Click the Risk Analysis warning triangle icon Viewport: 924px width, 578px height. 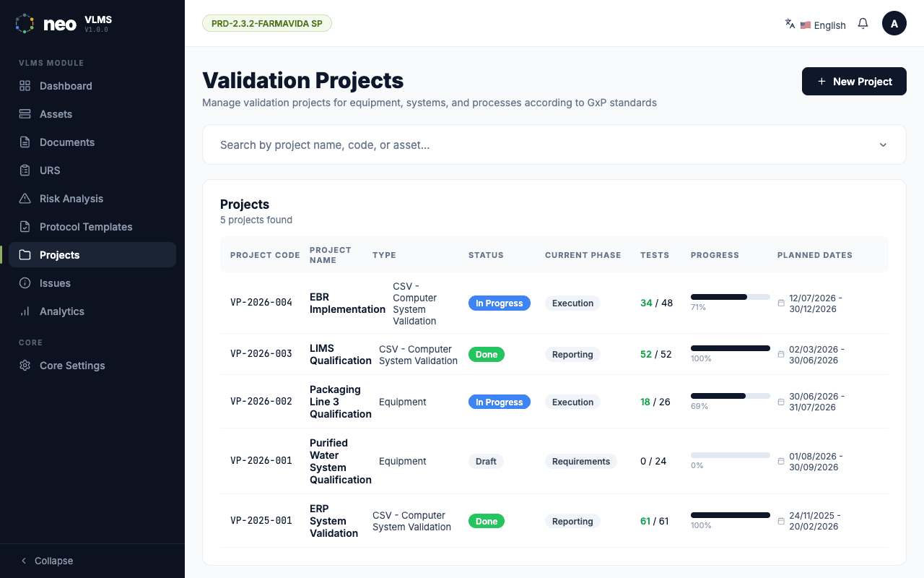click(x=25, y=199)
